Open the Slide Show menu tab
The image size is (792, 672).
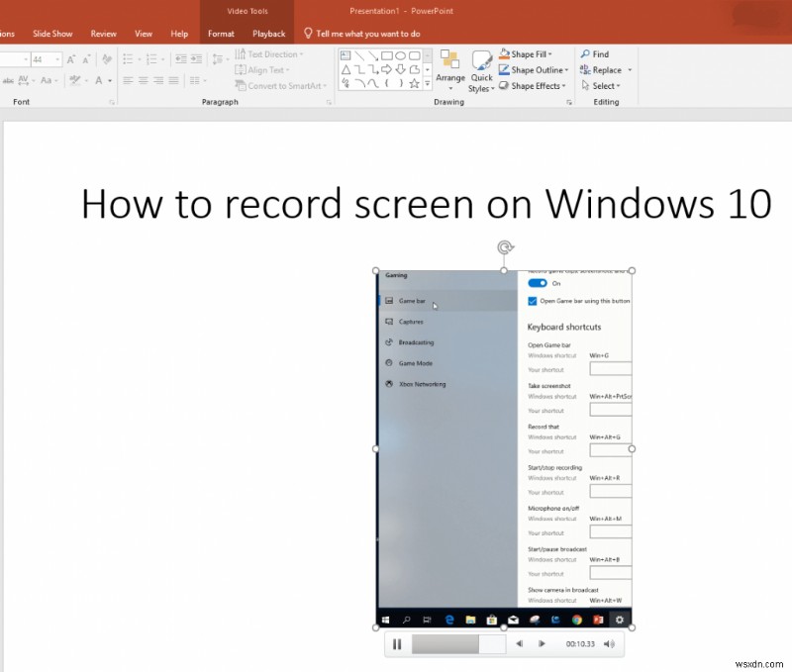click(51, 33)
